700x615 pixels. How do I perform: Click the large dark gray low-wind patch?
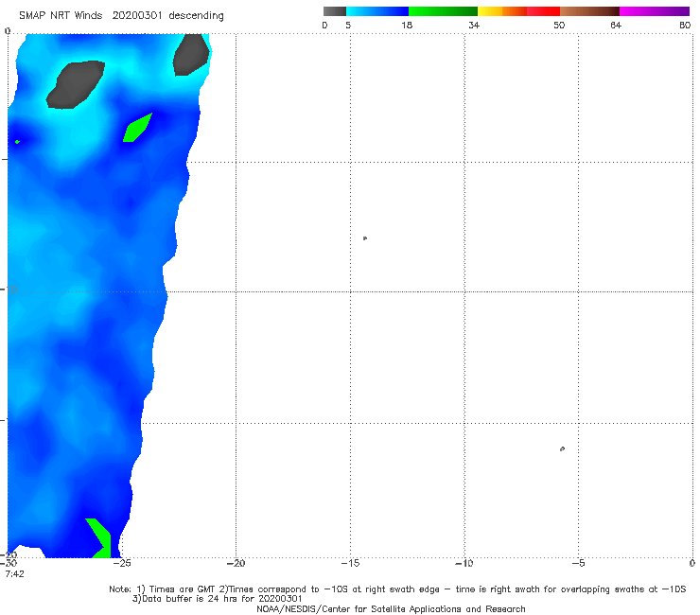click(x=76, y=84)
